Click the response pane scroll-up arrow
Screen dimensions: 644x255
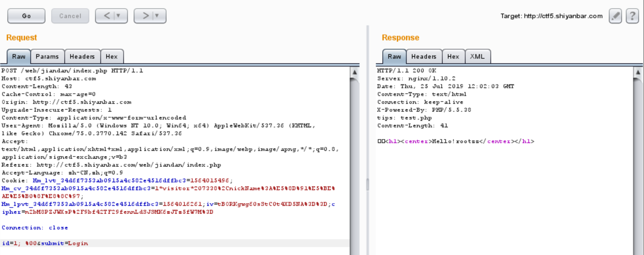(638, 72)
